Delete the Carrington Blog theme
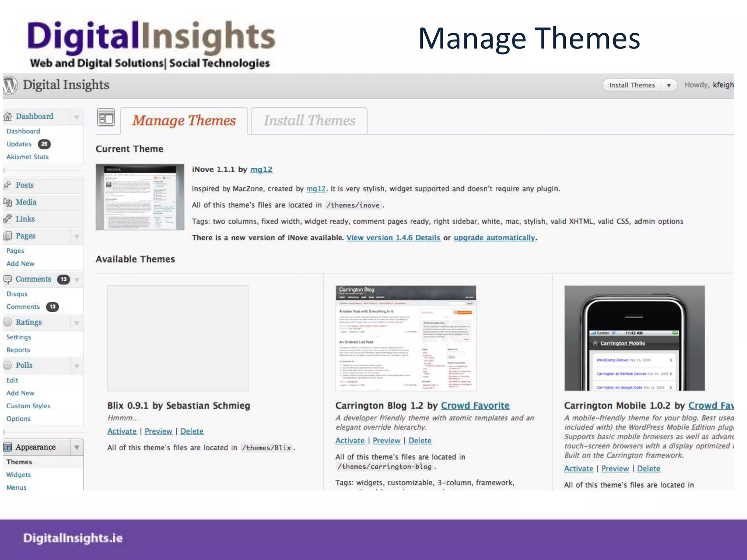This screenshot has width=747, height=560. click(x=420, y=441)
